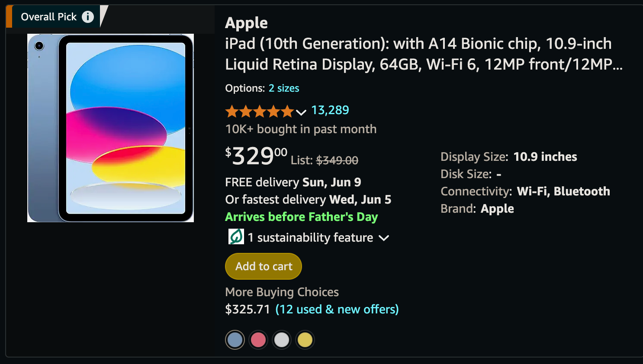Expand the sustainability feature dropdown
This screenshot has width=643, height=364.
(x=384, y=237)
